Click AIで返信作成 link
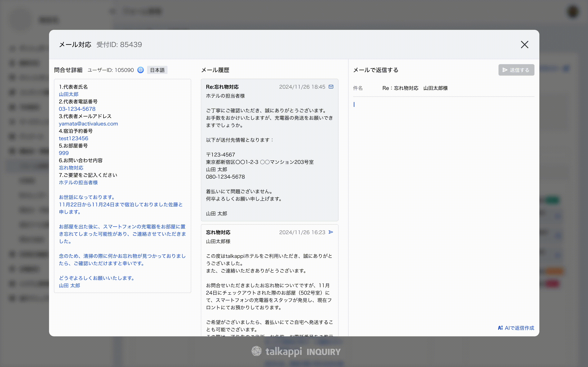The image size is (588, 367). [x=519, y=328]
